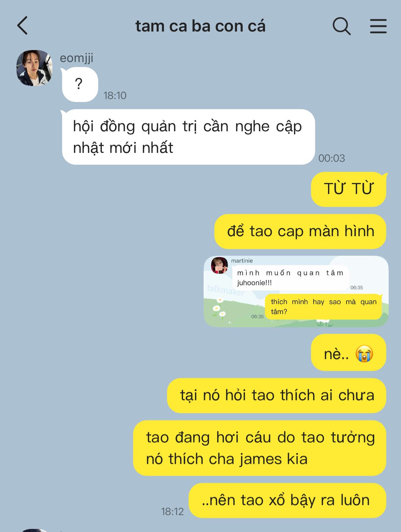Tap the '?' message bubble
The width and height of the screenshot is (401, 532).
pos(80,84)
